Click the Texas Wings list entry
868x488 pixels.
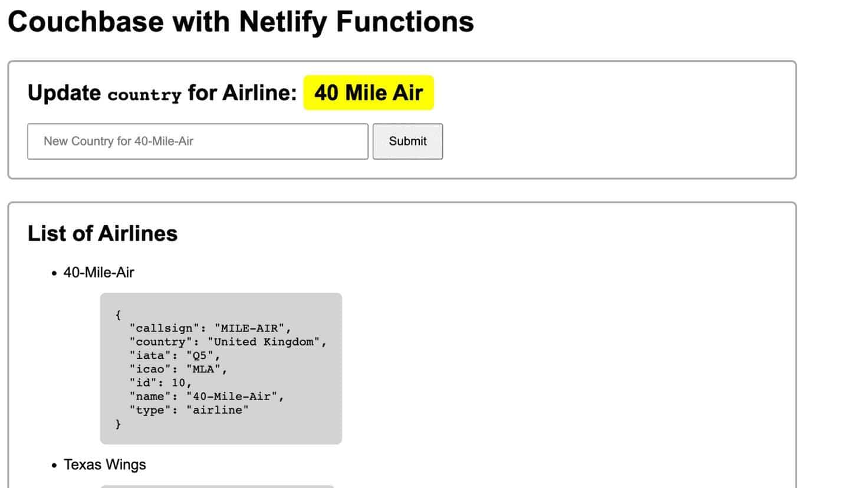pos(104,465)
